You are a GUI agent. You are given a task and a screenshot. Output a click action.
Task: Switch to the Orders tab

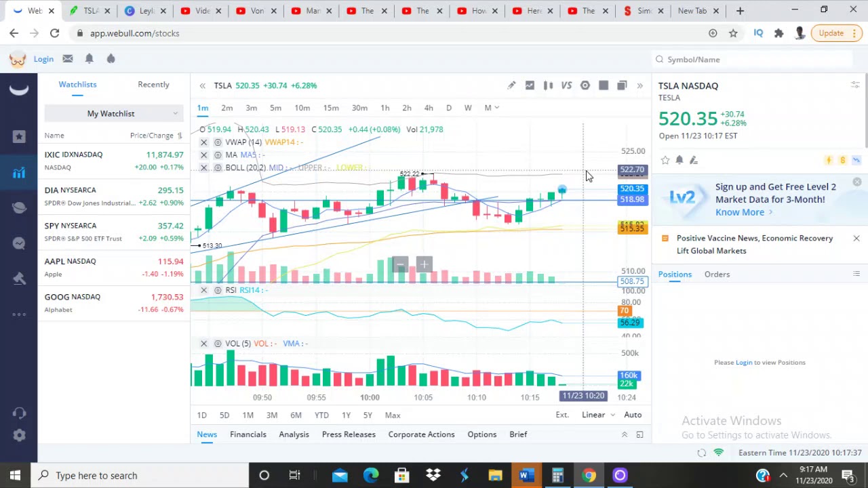[x=717, y=274]
